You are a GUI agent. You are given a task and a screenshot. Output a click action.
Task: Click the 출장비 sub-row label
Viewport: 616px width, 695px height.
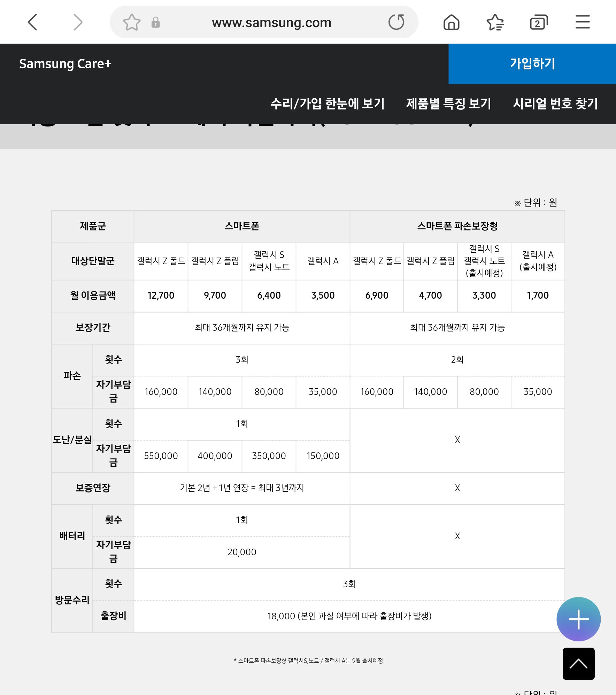(x=113, y=616)
